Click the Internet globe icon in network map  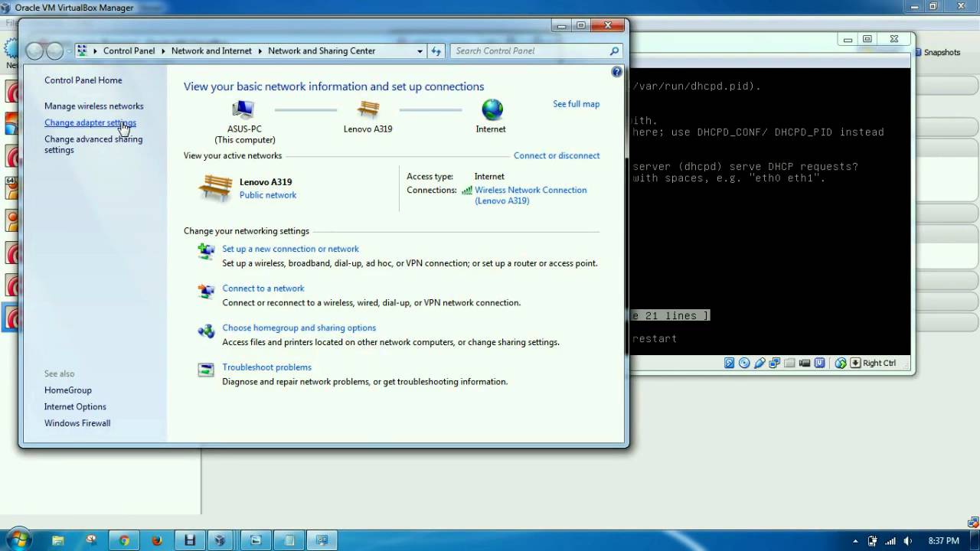pos(492,109)
